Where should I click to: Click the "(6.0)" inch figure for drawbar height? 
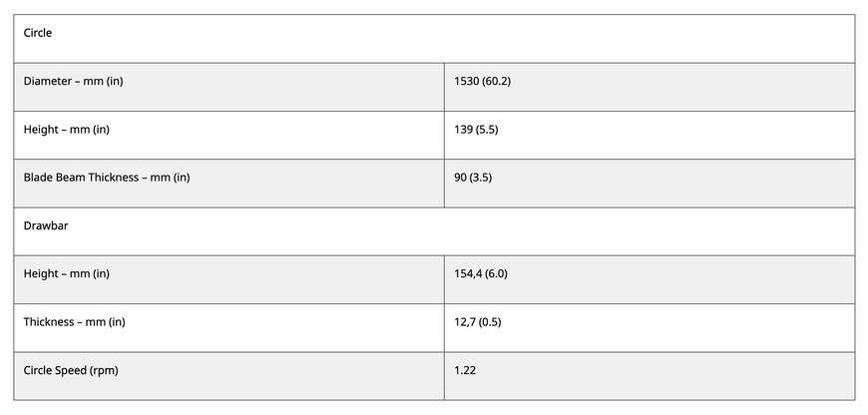[496, 273]
